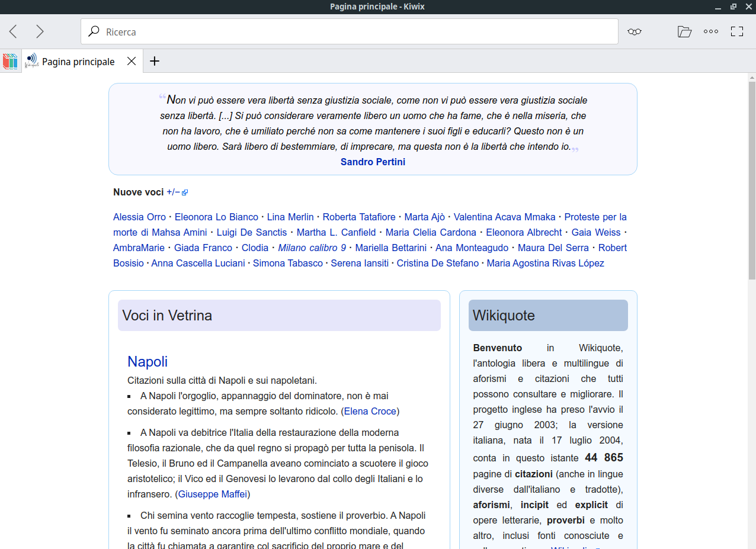Open a local file via folder icon
This screenshot has width=756, height=549.
[684, 32]
